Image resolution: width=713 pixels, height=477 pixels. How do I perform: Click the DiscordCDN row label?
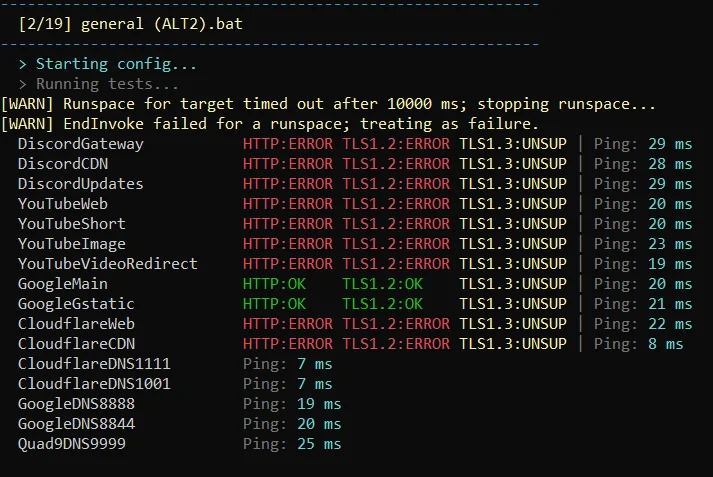point(63,164)
